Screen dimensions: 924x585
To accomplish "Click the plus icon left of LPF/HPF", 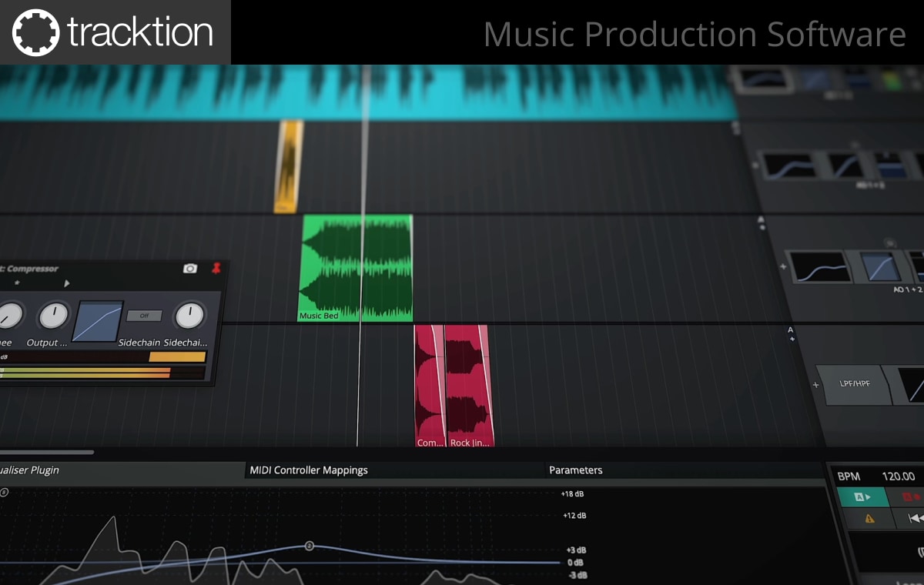I will pyautogui.click(x=816, y=384).
